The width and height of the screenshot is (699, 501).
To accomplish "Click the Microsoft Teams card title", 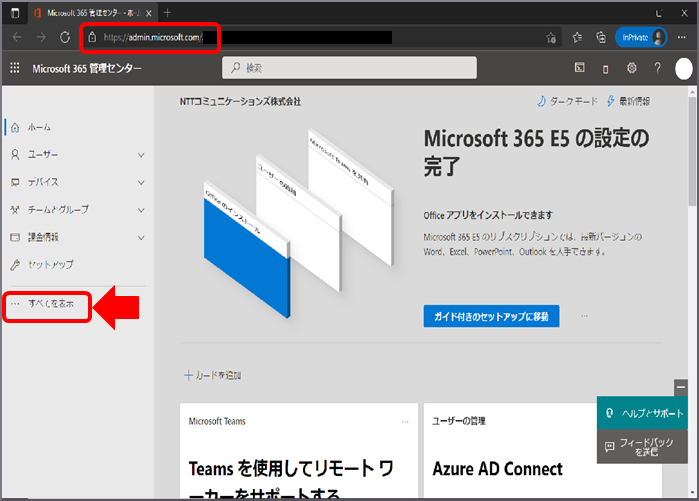I will click(x=217, y=421).
